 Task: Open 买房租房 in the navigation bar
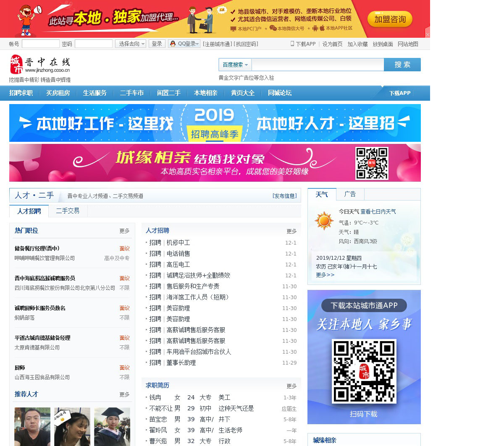pyautogui.click(x=58, y=93)
